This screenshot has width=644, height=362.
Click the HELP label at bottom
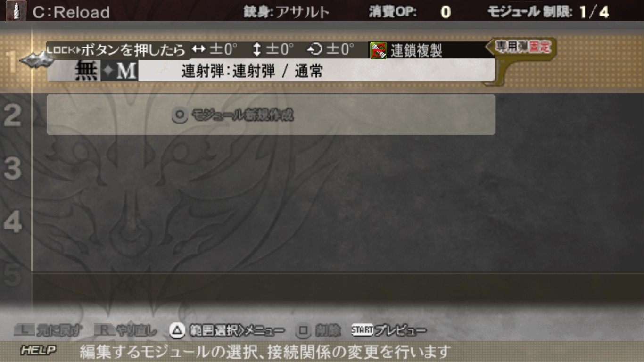pos(39,351)
